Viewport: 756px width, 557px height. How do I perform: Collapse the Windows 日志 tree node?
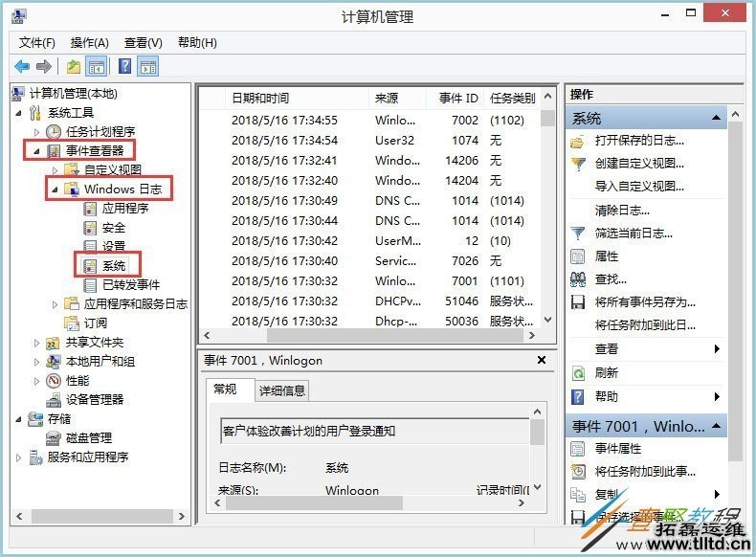pos(55,189)
